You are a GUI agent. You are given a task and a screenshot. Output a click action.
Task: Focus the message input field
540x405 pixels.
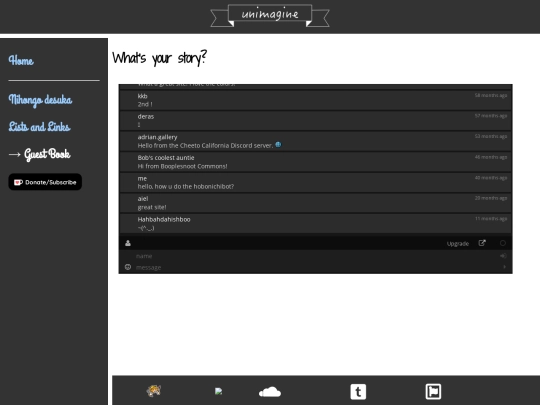click(x=315, y=267)
